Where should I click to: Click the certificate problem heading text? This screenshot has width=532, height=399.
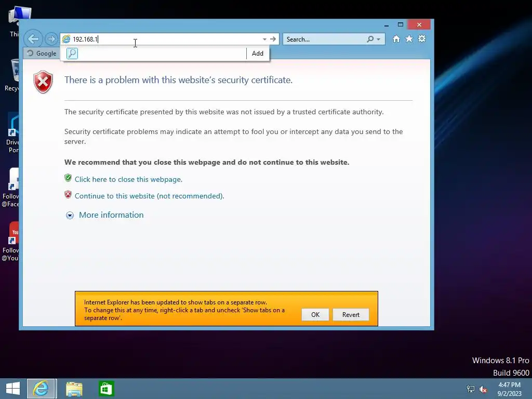pos(179,80)
